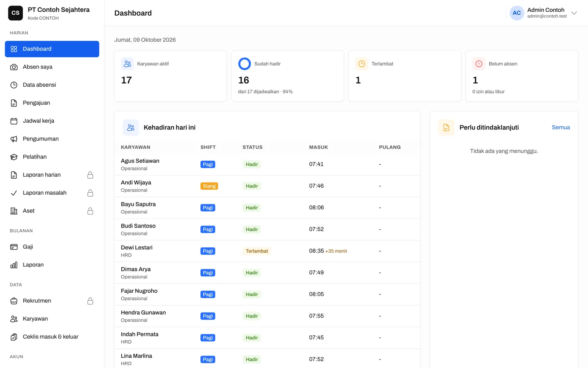Click the Terlambat status badge for Dewi Lestari
Screen dimensions: 588x368
257,251
